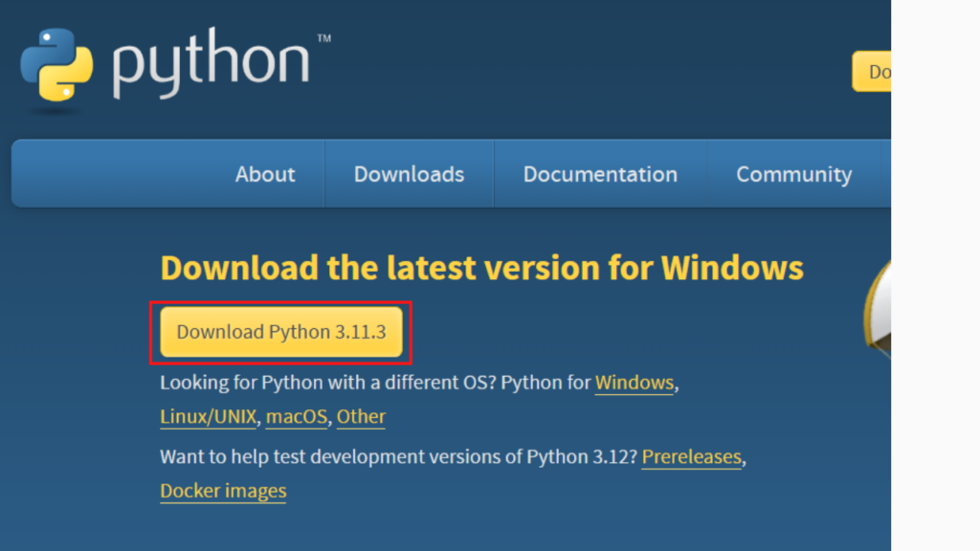Click the Download Python 3.11.3 button
The image size is (980, 551).
click(x=281, y=332)
